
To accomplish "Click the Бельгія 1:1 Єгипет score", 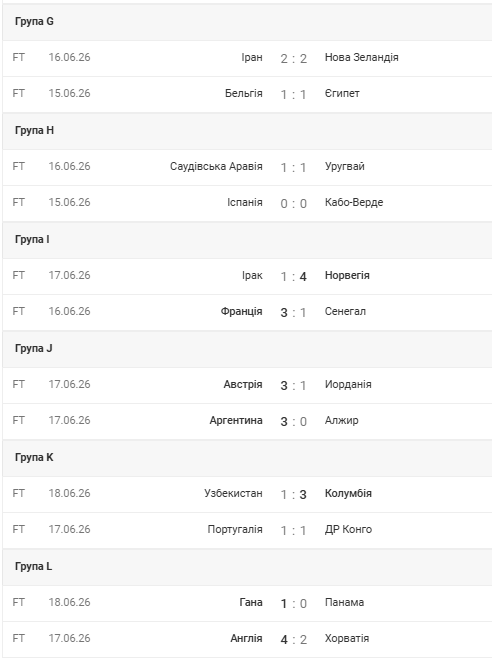I will [294, 94].
